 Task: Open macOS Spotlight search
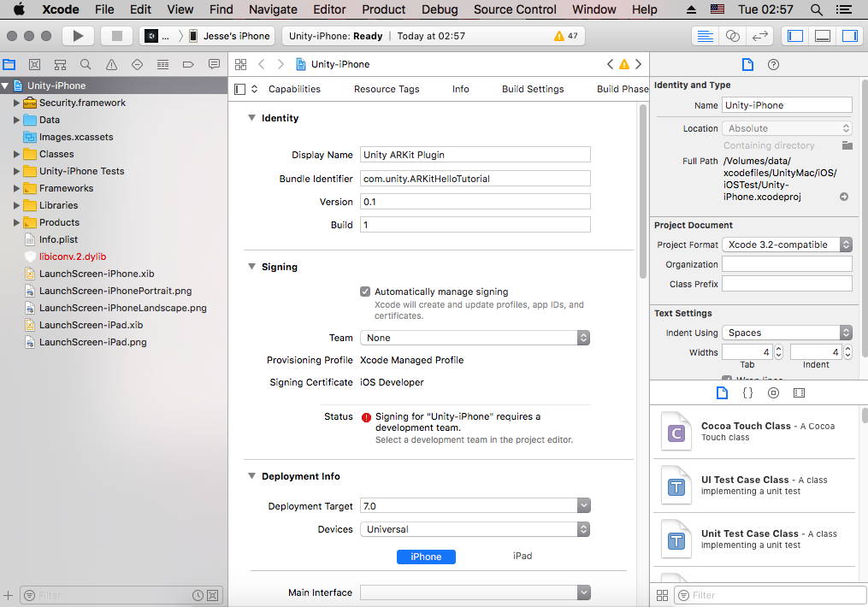816,9
